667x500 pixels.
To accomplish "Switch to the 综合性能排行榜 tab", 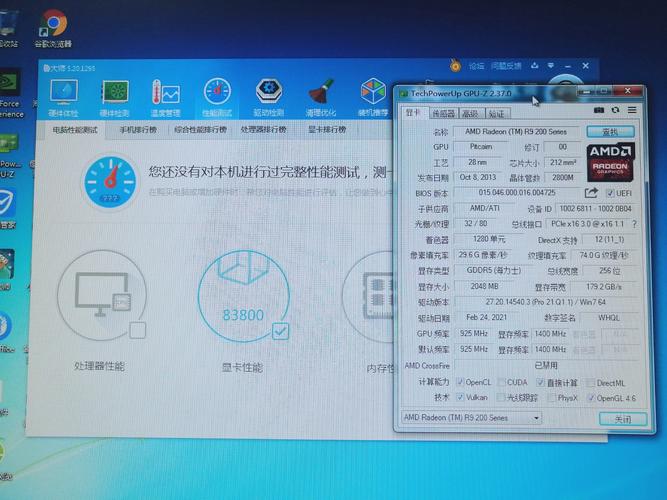I will point(199,130).
